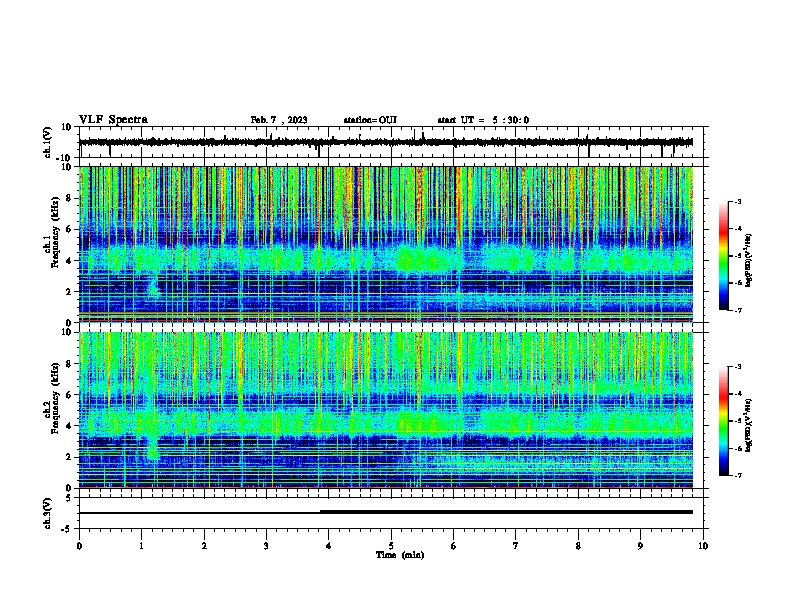Click the "-3" label on ch.1 colorbar
792x612 pixels.
point(738,201)
